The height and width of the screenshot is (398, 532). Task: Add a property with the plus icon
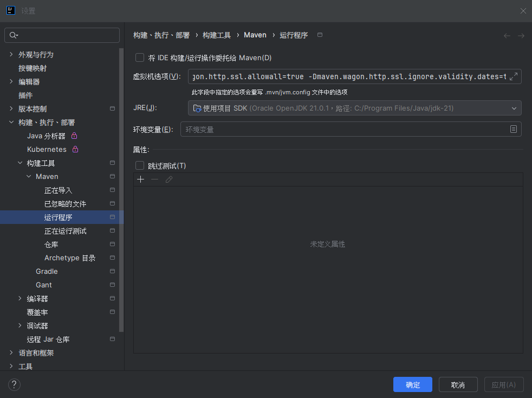140,179
